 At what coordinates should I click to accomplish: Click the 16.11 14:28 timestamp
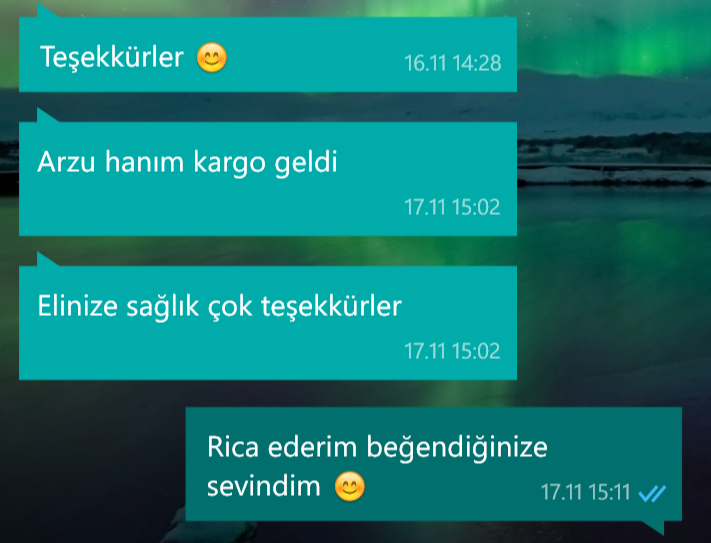(453, 63)
